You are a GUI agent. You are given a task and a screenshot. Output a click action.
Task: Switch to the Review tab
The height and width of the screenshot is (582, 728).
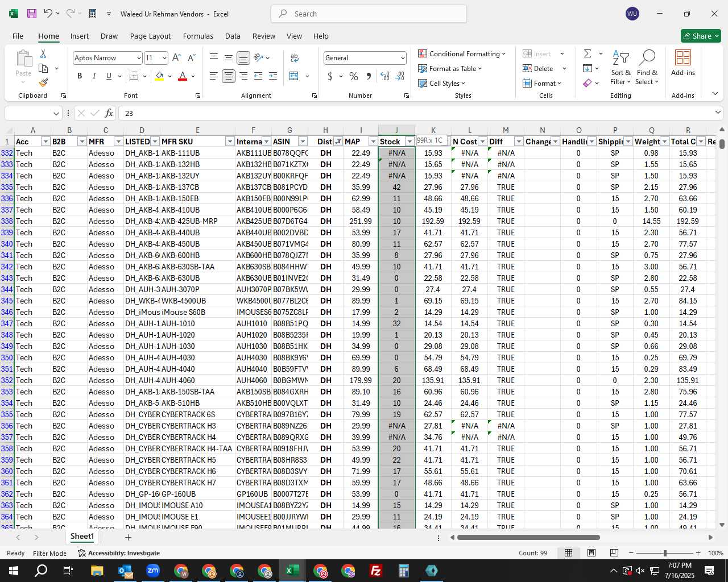tap(264, 36)
